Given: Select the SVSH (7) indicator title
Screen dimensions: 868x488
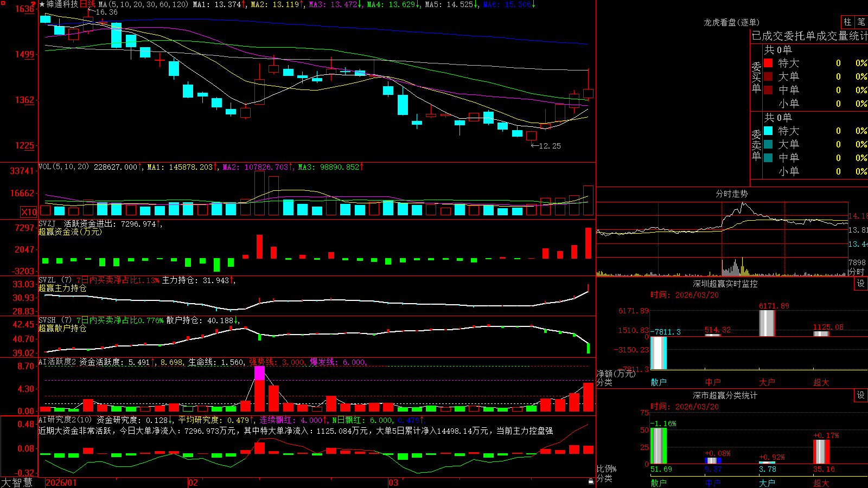Looking at the screenshot, I should click(x=55, y=320).
